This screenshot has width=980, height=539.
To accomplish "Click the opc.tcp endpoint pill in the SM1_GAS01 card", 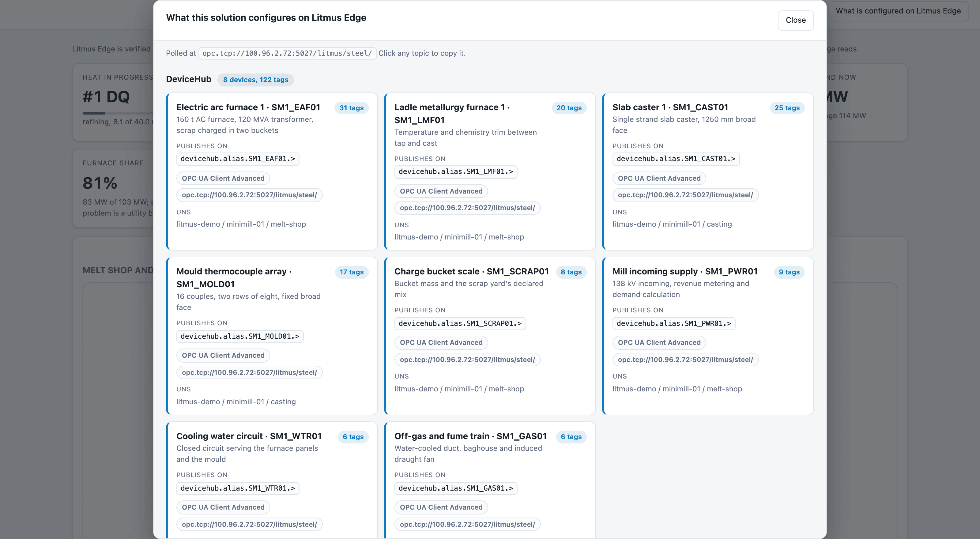I will pos(467,525).
